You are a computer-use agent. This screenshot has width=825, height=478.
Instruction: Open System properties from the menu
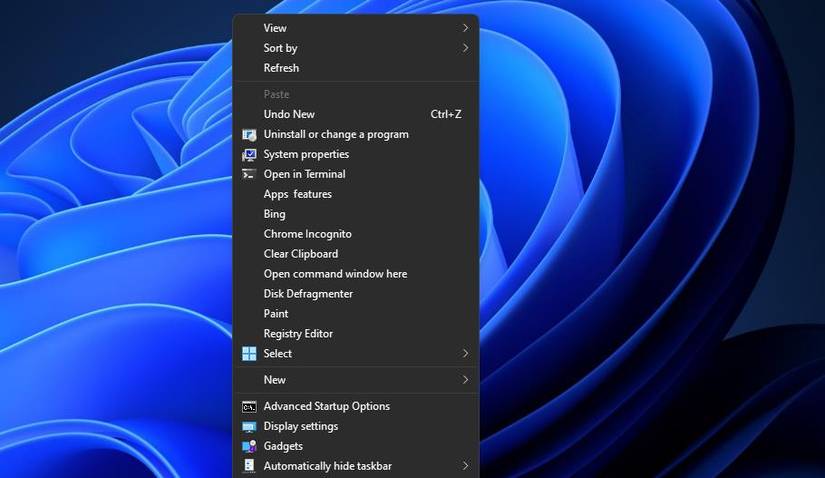356,154
